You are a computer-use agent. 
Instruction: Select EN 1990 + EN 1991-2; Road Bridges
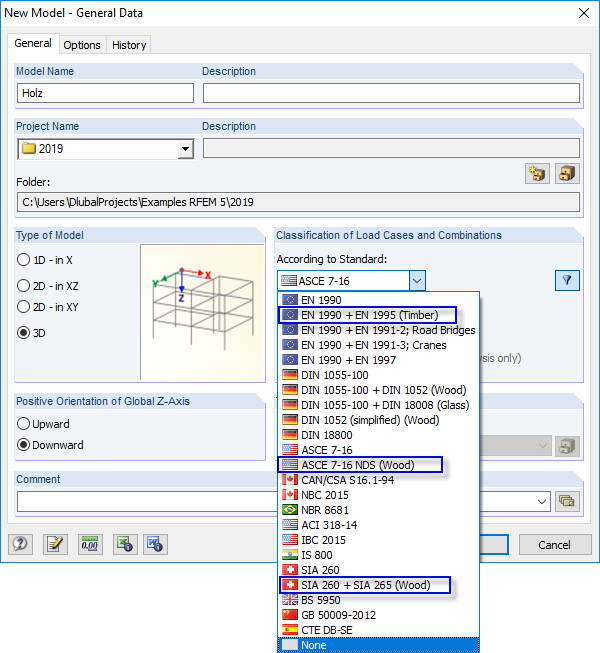pos(378,330)
